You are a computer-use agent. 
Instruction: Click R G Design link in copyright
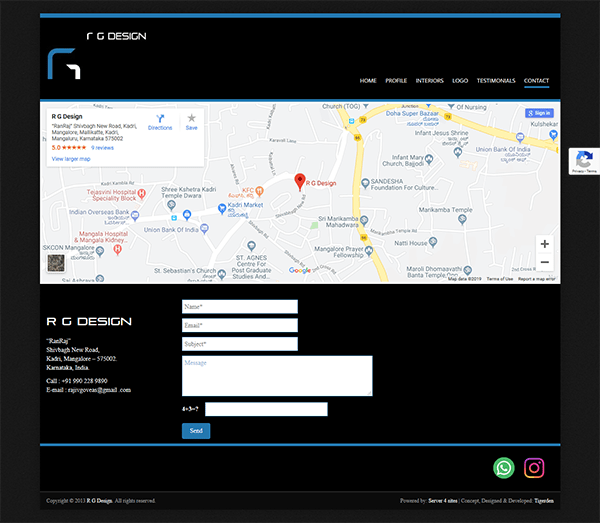pos(99,501)
